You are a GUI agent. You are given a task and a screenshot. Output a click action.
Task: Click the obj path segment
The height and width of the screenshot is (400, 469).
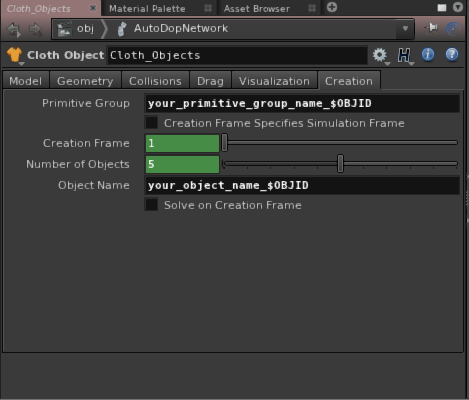(x=85, y=29)
